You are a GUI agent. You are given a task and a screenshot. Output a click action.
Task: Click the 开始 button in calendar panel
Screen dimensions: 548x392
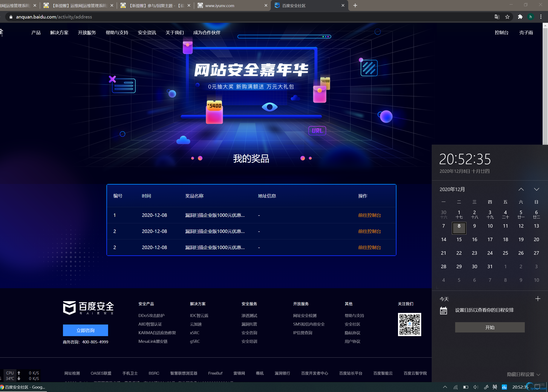(x=490, y=328)
